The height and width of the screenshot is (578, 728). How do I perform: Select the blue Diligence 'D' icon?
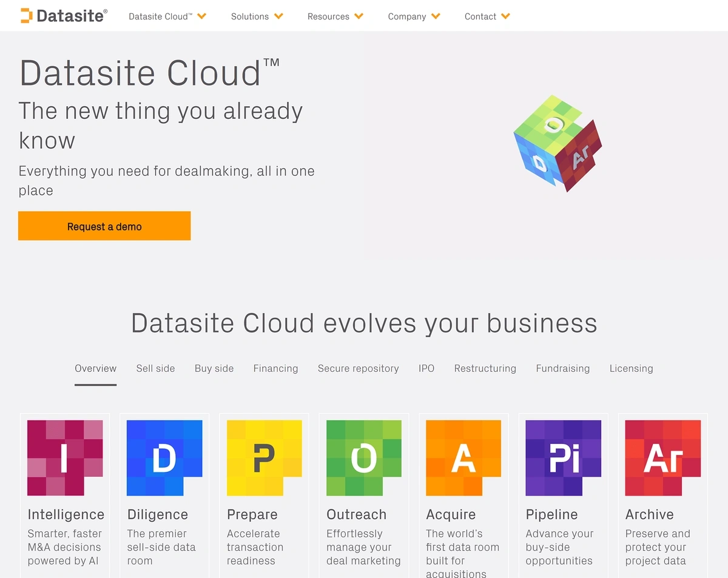coord(164,458)
